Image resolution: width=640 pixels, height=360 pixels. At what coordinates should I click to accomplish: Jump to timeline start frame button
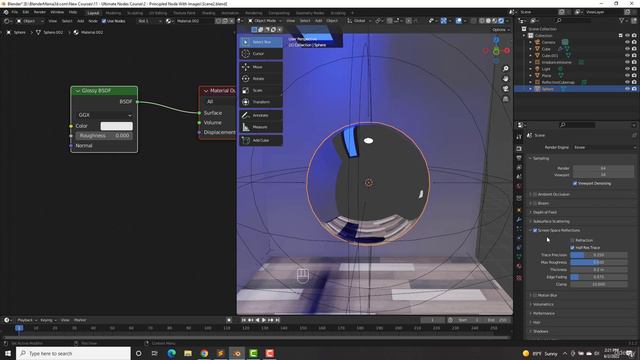pos(244,320)
